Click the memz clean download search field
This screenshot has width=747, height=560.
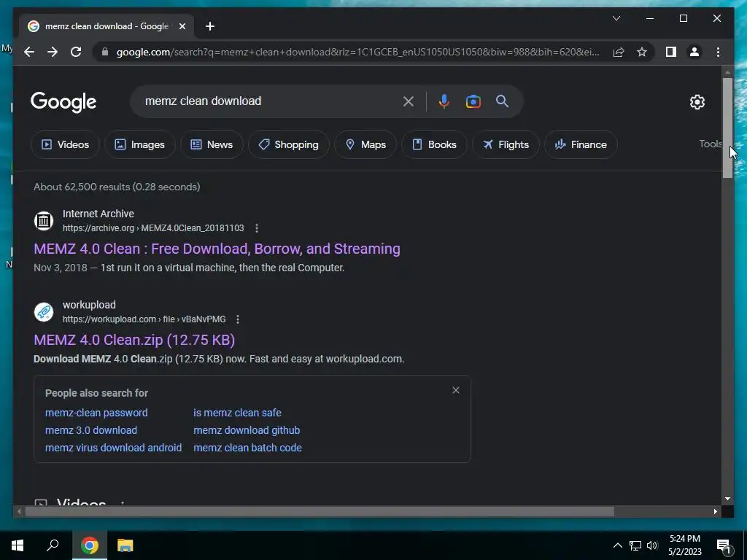[271, 101]
